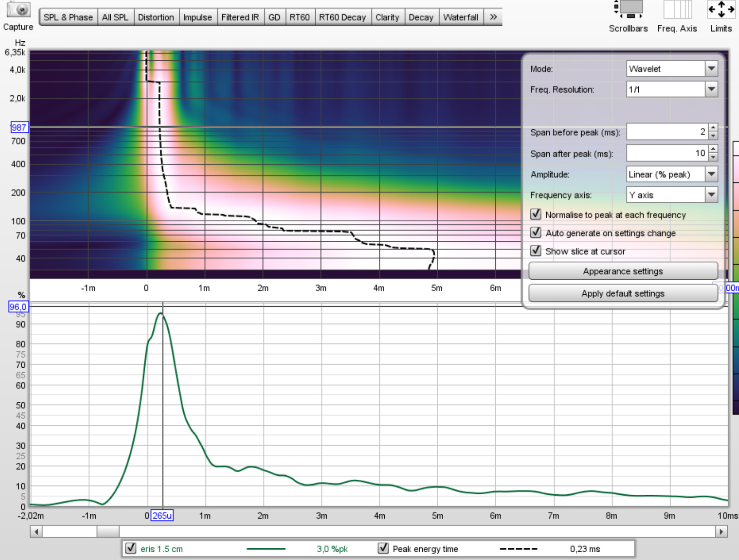Image resolution: width=739 pixels, height=560 pixels.
Task: Increase Span after peak with up arrow
Action: (713, 149)
